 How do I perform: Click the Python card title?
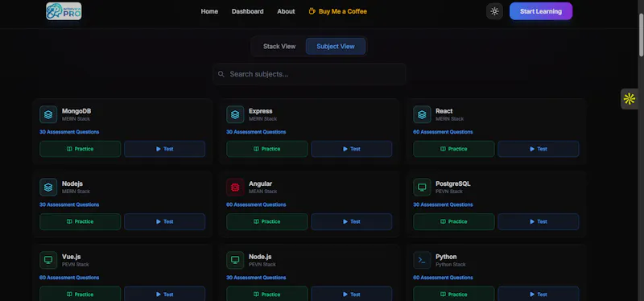[x=446, y=257]
